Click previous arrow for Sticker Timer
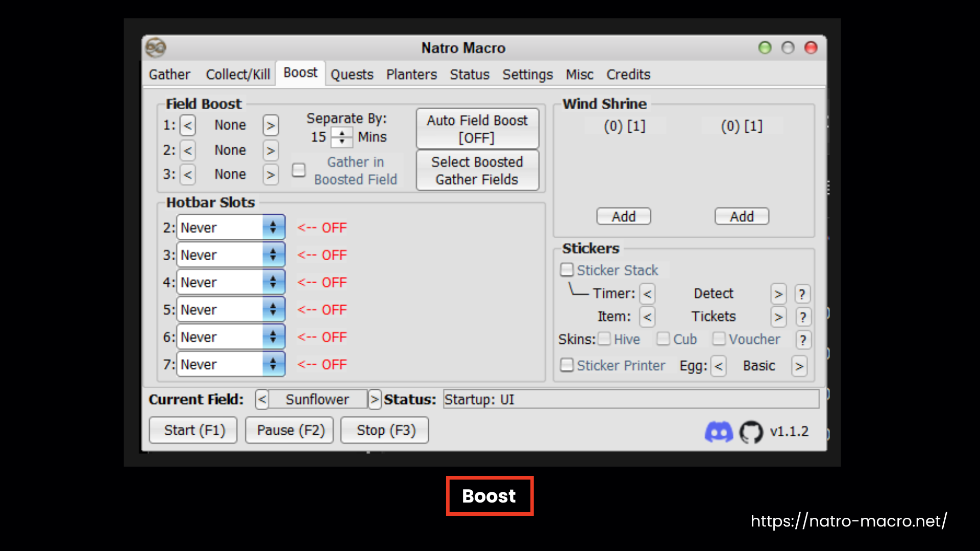 coord(647,294)
